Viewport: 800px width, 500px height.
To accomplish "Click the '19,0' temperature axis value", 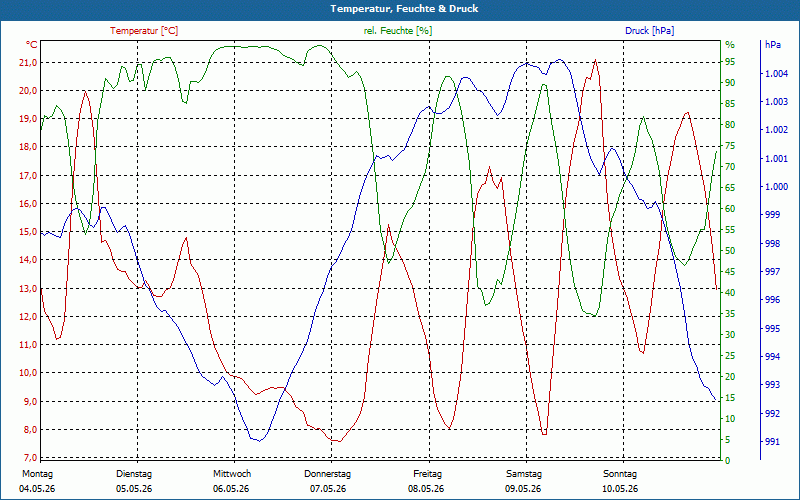I will (x=28, y=119).
